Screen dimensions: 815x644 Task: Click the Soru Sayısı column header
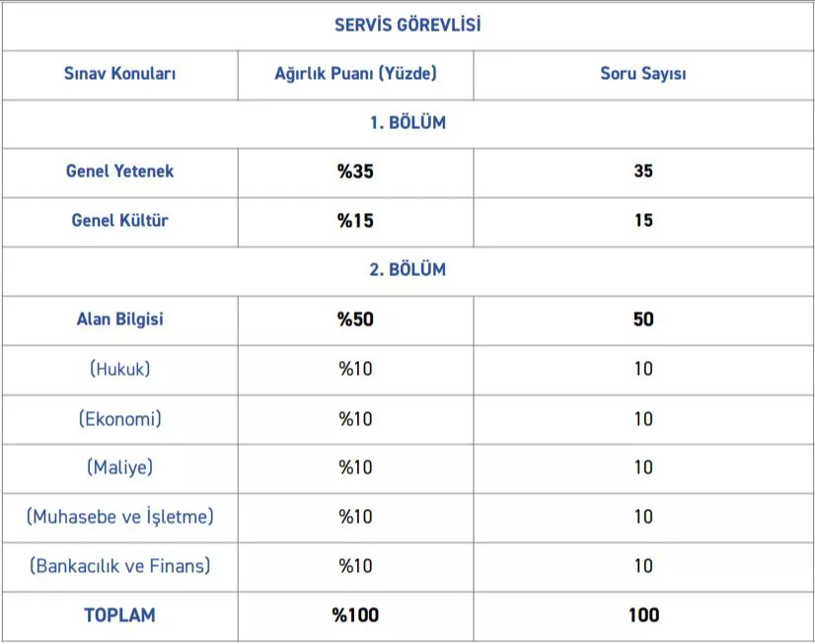coord(643,74)
